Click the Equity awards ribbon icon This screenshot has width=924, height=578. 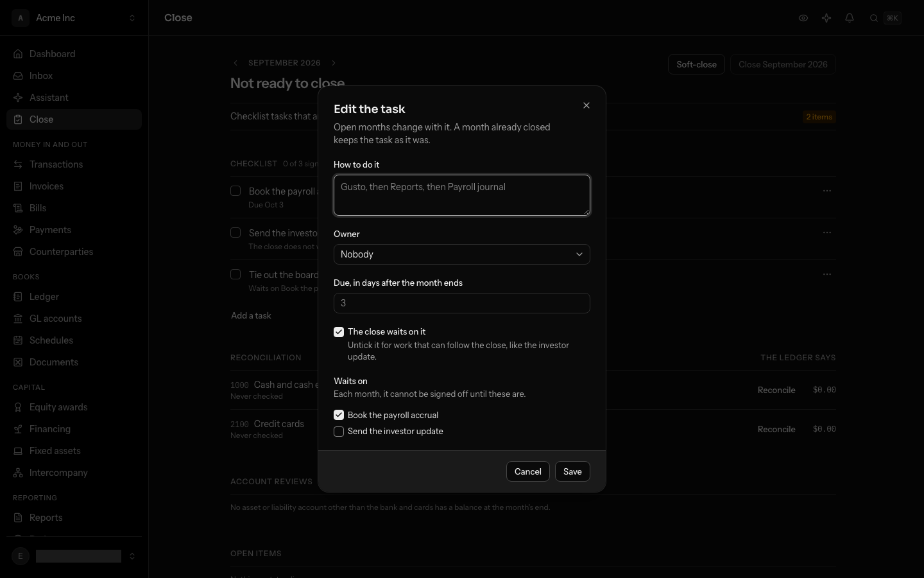coord(18,407)
